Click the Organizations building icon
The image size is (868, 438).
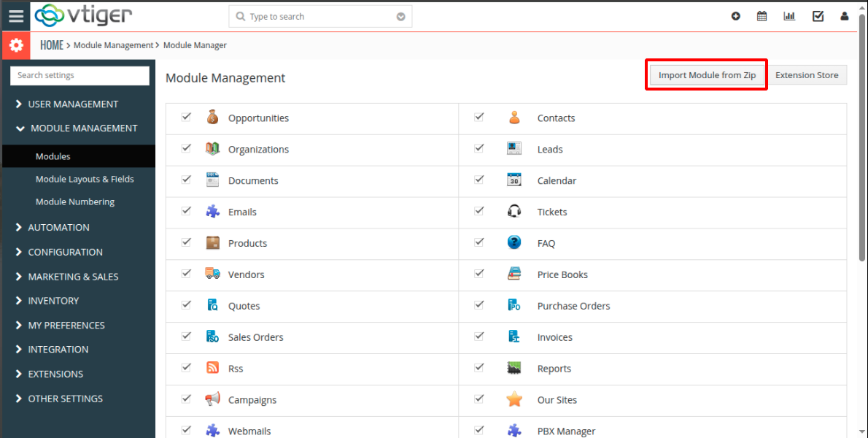212,149
